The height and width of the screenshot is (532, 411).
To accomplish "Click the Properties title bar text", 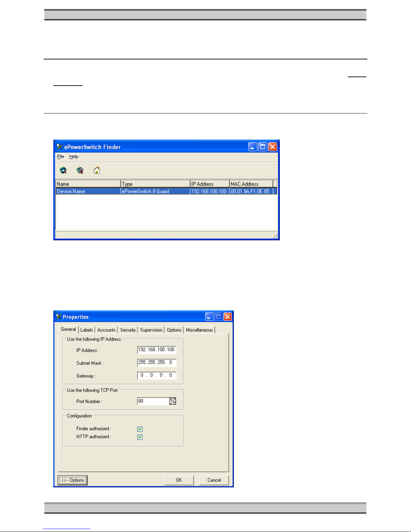I will tap(76, 317).
